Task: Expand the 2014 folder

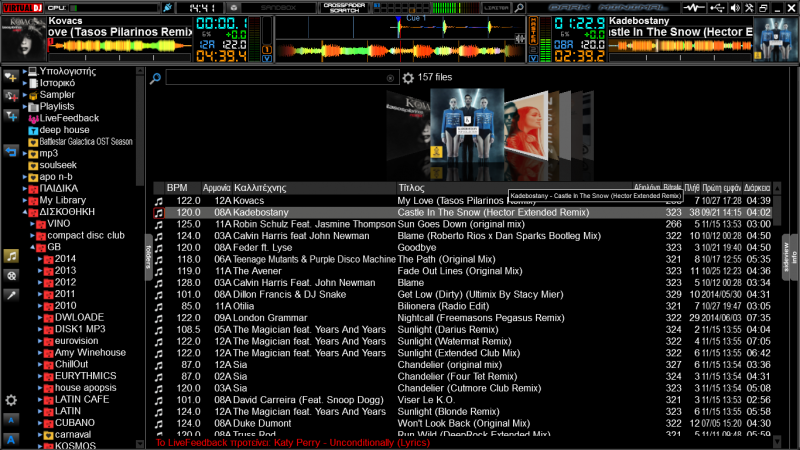Action: [x=40, y=259]
